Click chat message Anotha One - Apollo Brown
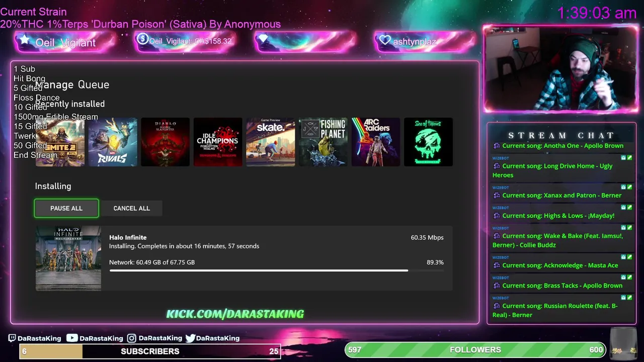Viewport: 644px width, 362px height. coord(562,146)
